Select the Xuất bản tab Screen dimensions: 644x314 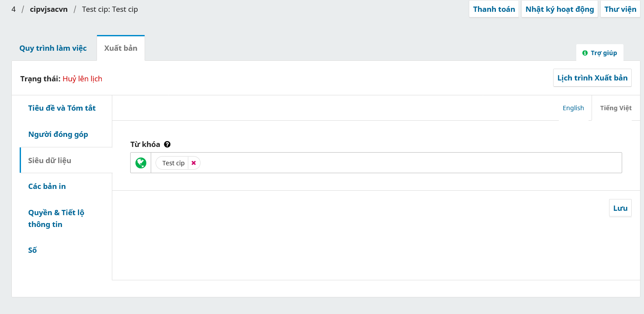pyautogui.click(x=121, y=48)
